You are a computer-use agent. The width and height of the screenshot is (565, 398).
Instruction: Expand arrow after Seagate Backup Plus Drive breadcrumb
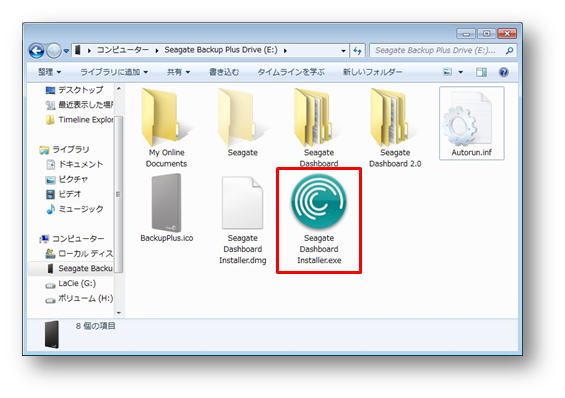[x=285, y=51]
